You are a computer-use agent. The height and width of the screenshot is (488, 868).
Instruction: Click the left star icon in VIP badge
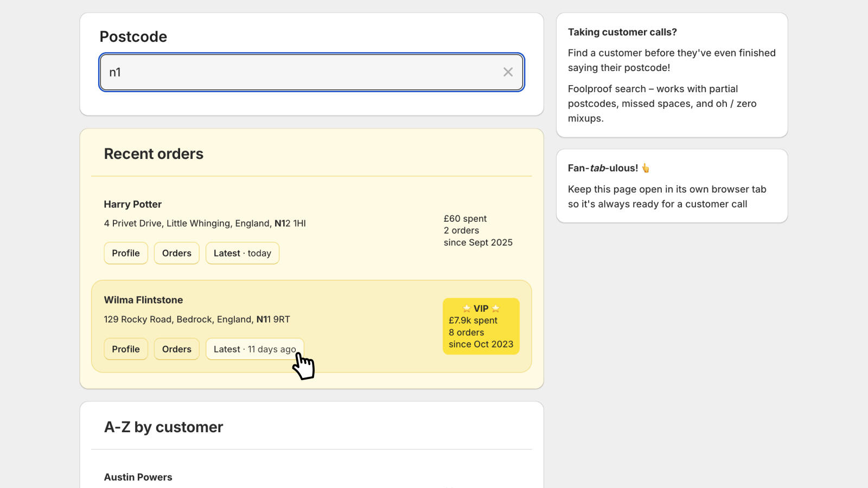pyautogui.click(x=467, y=309)
